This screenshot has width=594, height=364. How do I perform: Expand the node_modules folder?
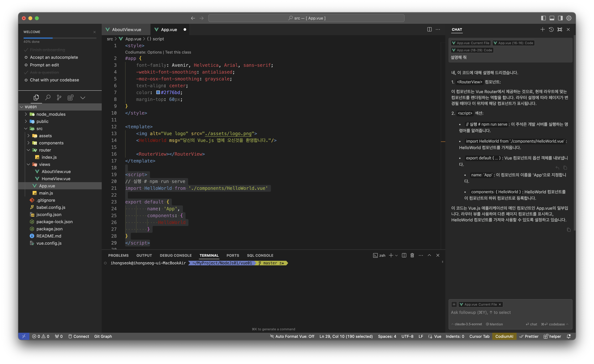[x=51, y=114]
